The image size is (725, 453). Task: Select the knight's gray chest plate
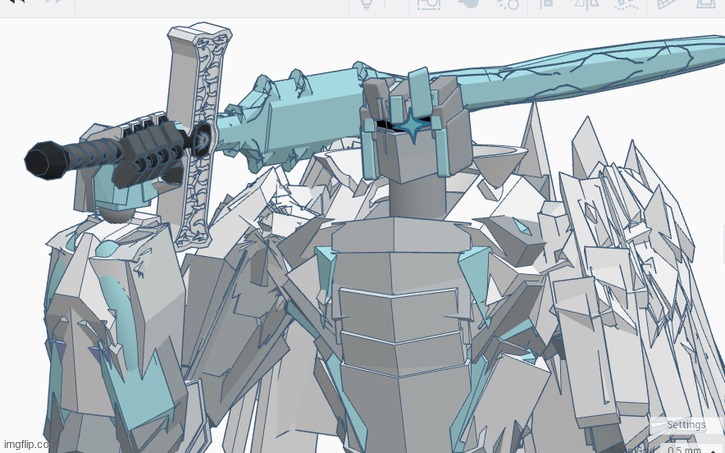(394, 318)
